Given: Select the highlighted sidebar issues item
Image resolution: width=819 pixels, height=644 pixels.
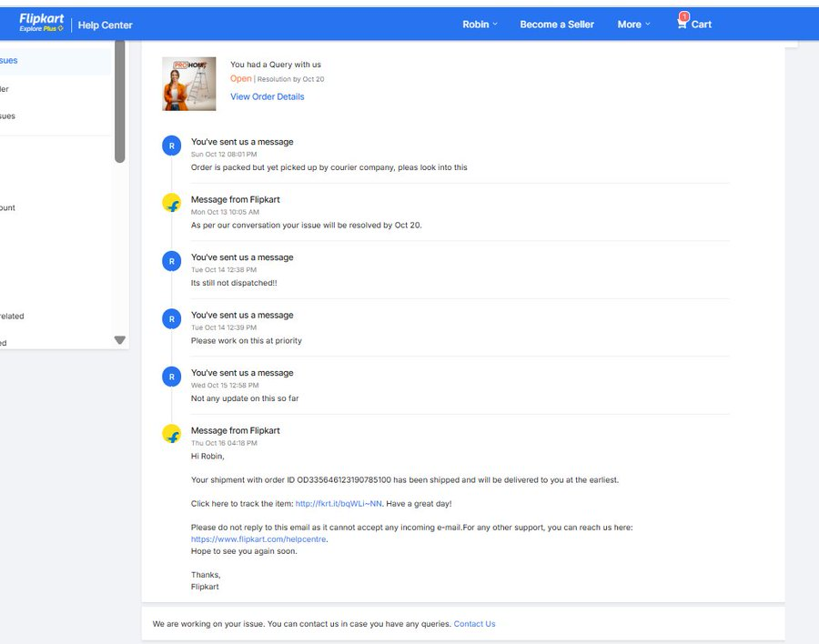Looking at the screenshot, I should [x=55, y=61].
